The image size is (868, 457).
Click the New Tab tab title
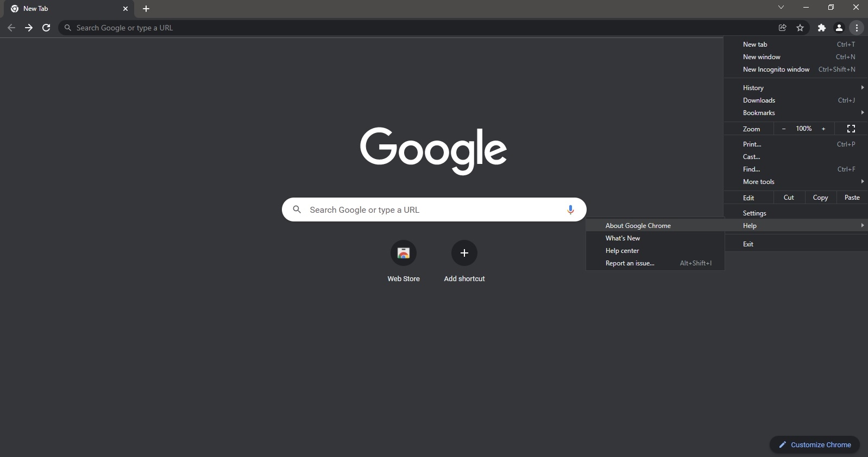(x=36, y=9)
